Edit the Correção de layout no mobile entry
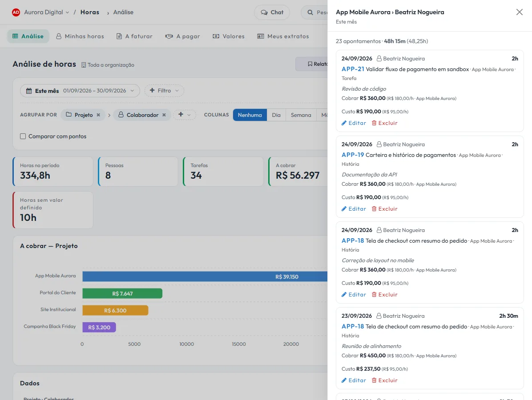Viewport: 532px width, 400px height. point(354,295)
